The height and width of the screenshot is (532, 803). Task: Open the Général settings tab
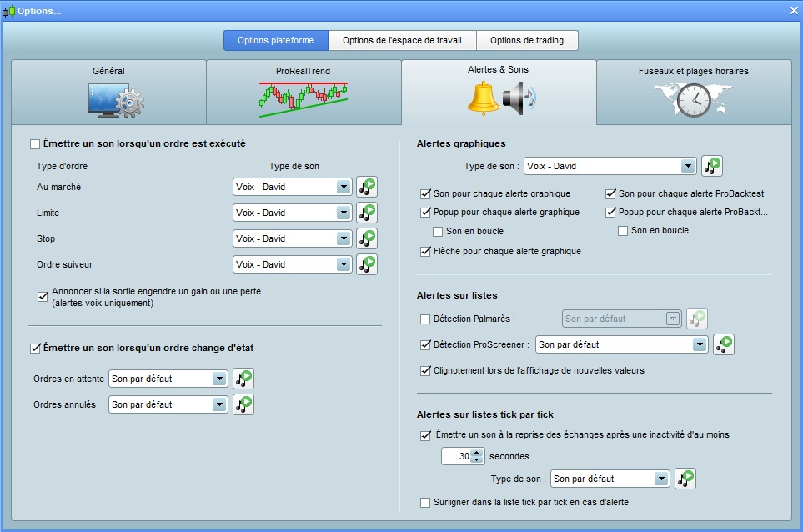click(x=108, y=93)
